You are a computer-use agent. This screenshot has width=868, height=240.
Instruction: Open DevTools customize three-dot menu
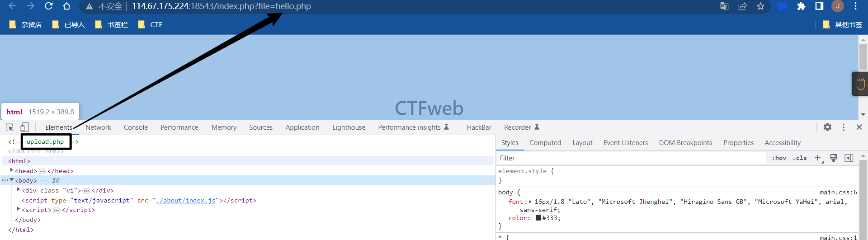point(844,127)
